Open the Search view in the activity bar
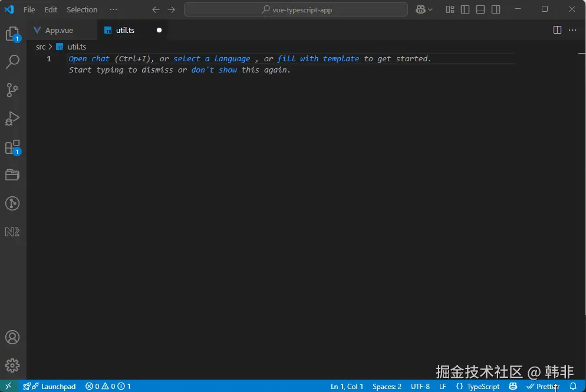 point(13,61)
